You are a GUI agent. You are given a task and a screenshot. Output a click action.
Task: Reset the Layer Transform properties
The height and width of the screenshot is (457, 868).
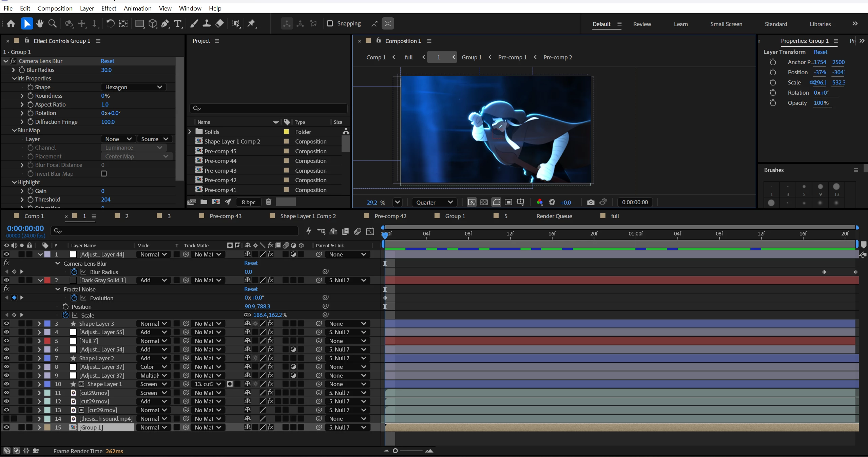820,52
